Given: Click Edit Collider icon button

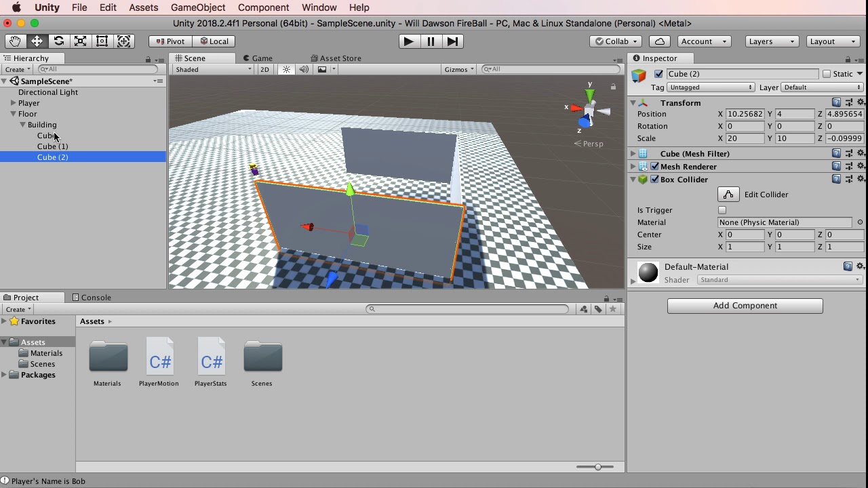Looking at the screenshot, I should click(728, 195).
